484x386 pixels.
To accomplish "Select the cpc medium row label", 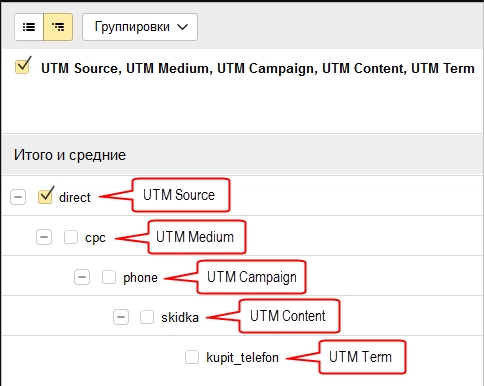I will click(95, 238).
